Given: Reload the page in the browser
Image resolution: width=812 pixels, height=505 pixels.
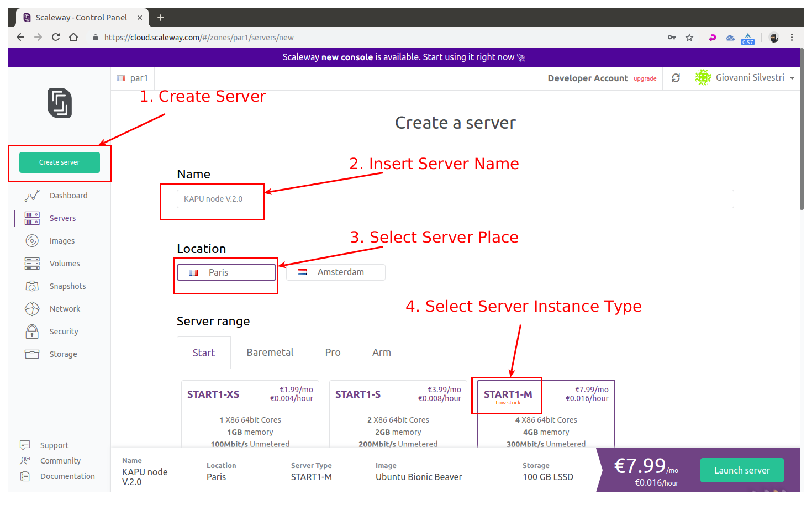Looking at the screenshot, I should pyautogui.click(x=56, y=37).
